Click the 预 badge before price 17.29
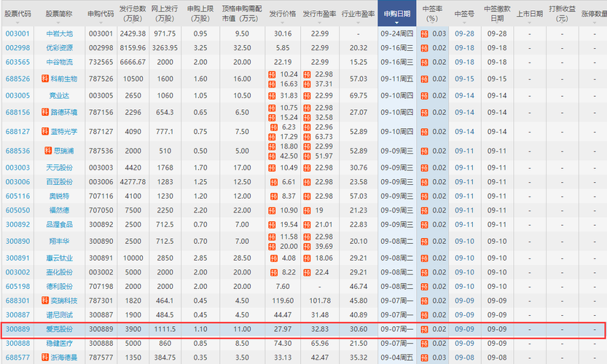This screenshot has width=607, height=364. click(x=272, y=137)
